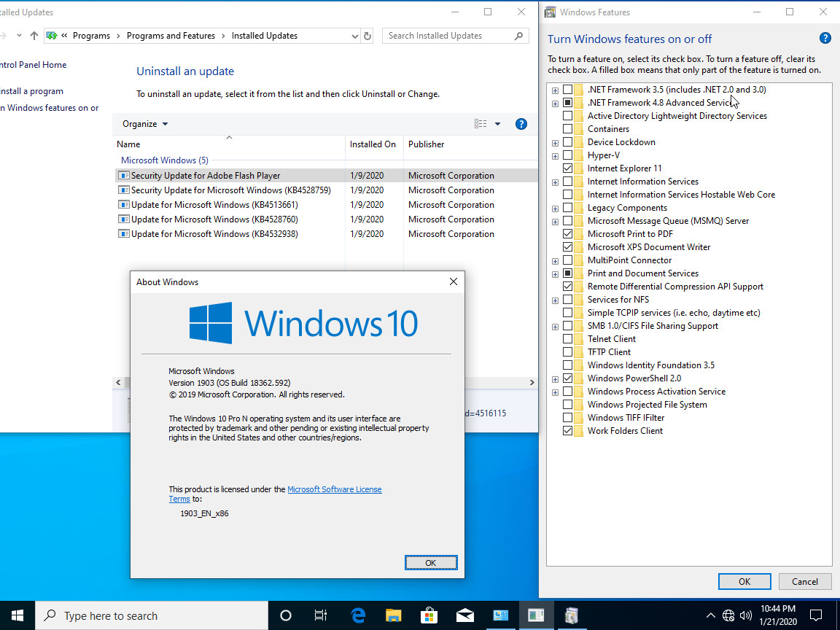Check the .NET Framework 3.5 checkbox
Image resolution: width=840 pixels, height=630 pixels.
(x=568, y=90)
